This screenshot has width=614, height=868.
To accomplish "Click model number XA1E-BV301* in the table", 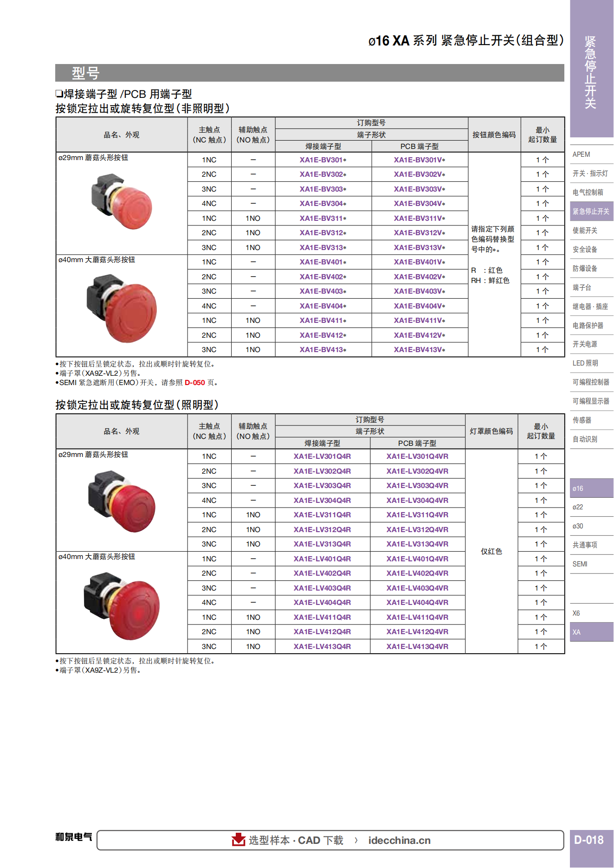I will pos(323,160).
